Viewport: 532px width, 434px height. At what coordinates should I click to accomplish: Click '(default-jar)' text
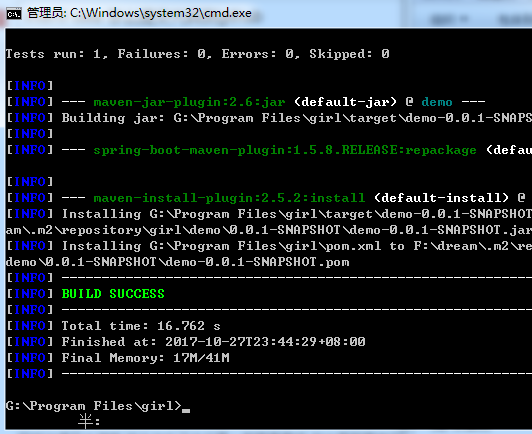(345, 102)
